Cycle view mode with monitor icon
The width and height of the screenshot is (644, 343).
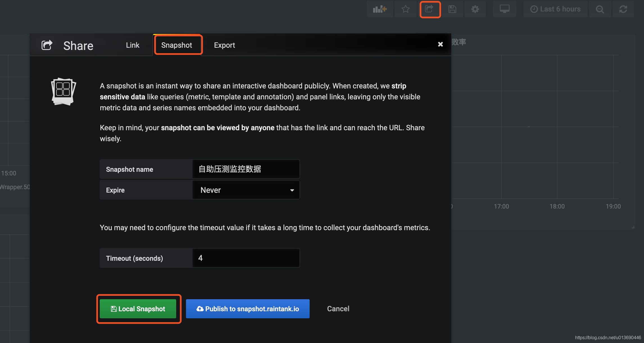coord(504,9)
